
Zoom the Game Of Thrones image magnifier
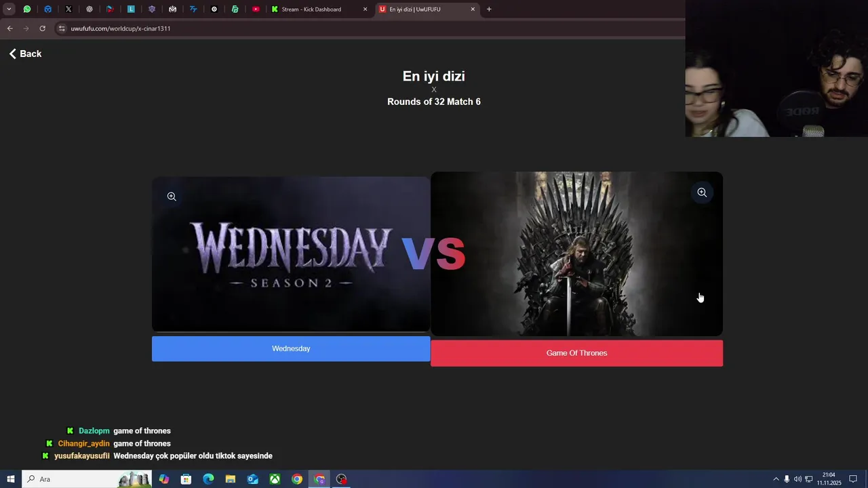point(702,192)
